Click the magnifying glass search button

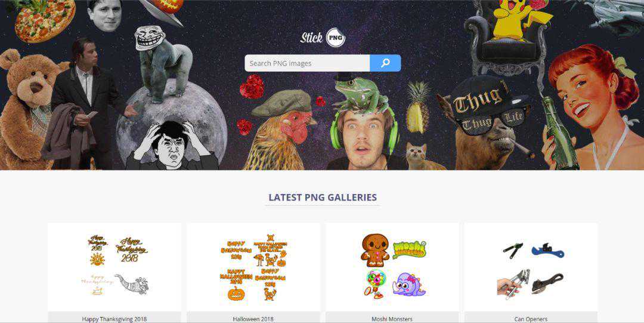pos(385,63)
